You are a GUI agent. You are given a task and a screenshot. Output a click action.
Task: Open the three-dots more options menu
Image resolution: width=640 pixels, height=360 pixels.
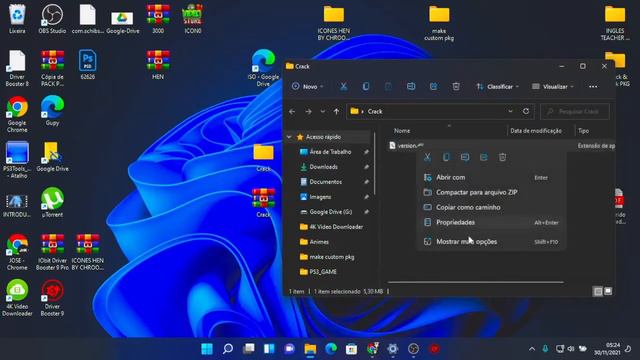click(x=593, y=87)
